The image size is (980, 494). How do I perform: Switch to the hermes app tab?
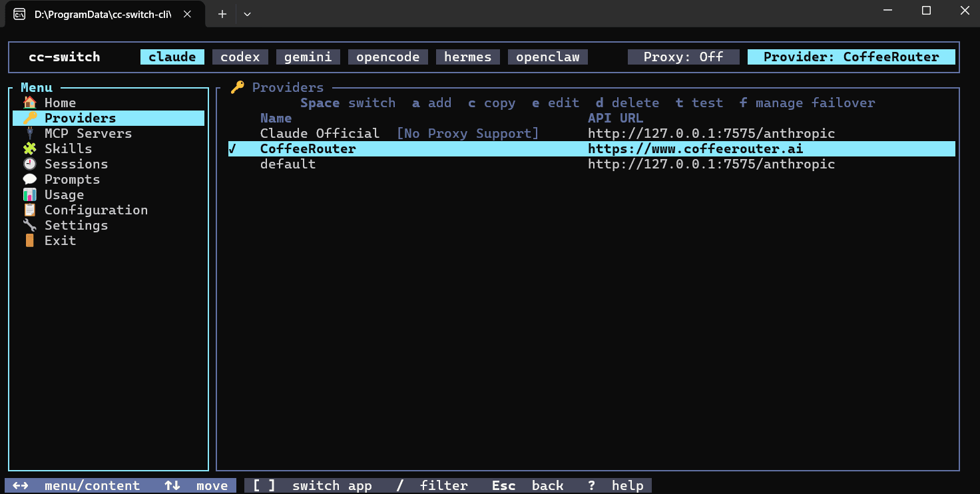click(x=468, y=57)
